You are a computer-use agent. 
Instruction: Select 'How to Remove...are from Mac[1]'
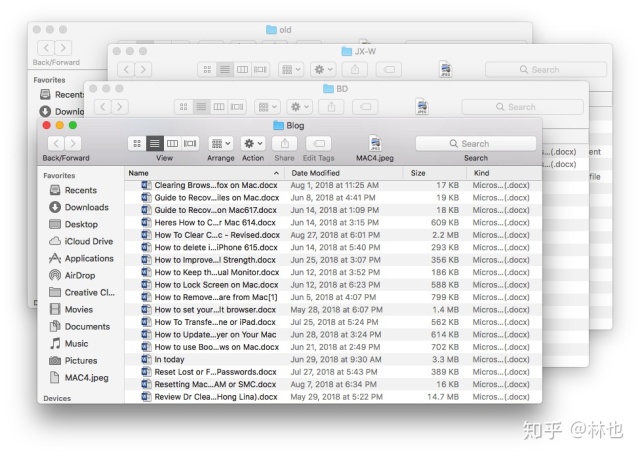(333, 297)
